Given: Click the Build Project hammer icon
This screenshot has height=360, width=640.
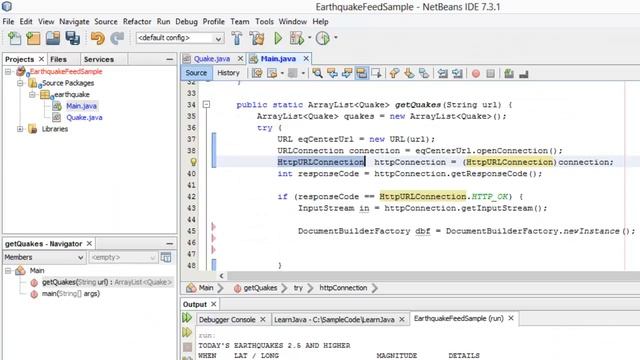Looking at the screenshot, I should point(237,38).
